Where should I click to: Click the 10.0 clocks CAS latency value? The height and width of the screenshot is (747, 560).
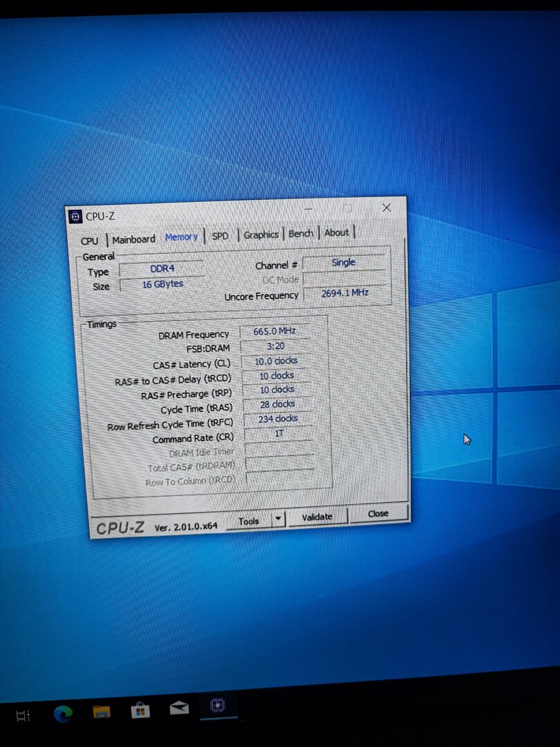(276, 360)
